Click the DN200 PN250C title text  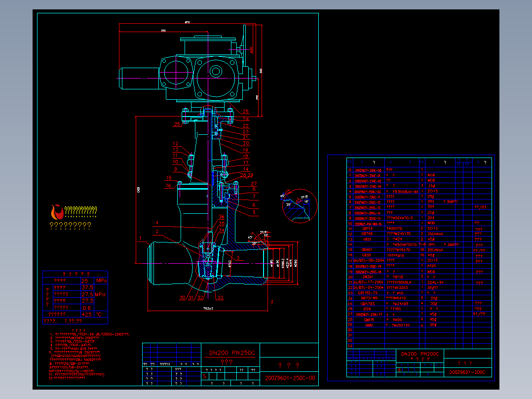pyautogui.click(x=232, y=353)
